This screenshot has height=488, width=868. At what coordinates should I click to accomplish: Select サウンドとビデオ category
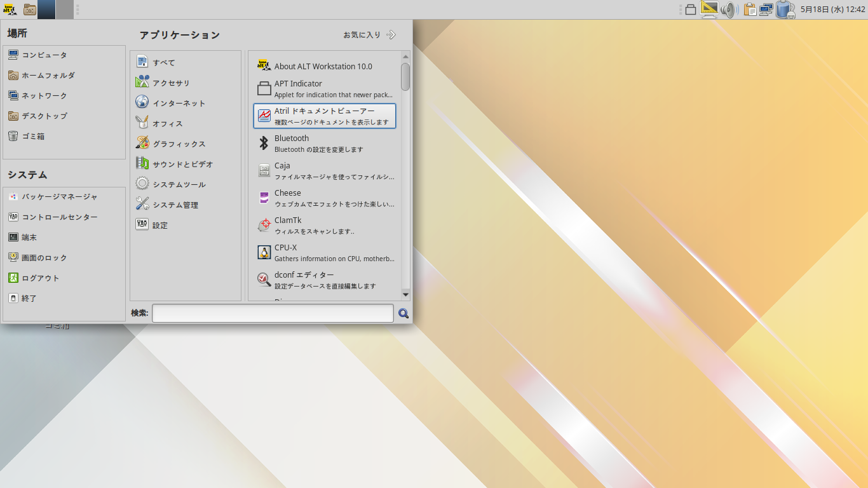pyautogui.click(x=186, y=165)
